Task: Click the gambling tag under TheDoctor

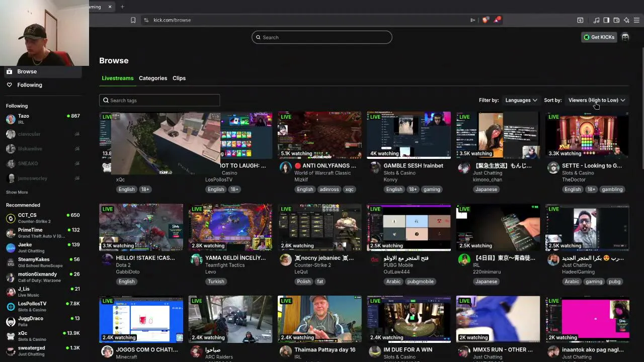Action: pyautogui.click(x=612, y=190)
